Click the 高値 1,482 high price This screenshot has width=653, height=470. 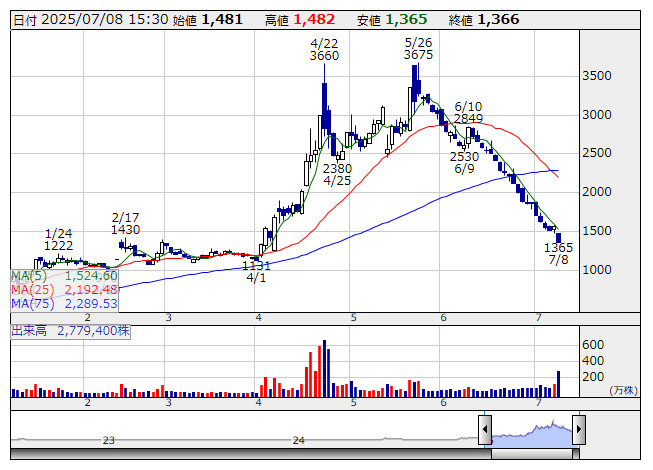click(x=300, y=20)
